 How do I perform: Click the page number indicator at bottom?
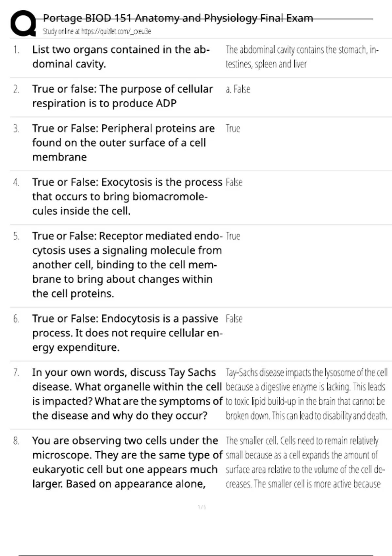[202, 507]
